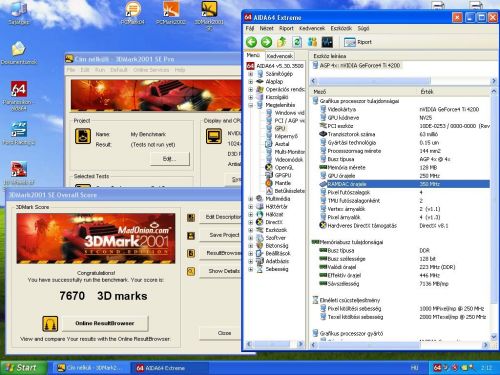Image resolution: width=500 pixels, height=375 pixels.
Task: Select the Memória mérete row
Action: tap(404, 167)
